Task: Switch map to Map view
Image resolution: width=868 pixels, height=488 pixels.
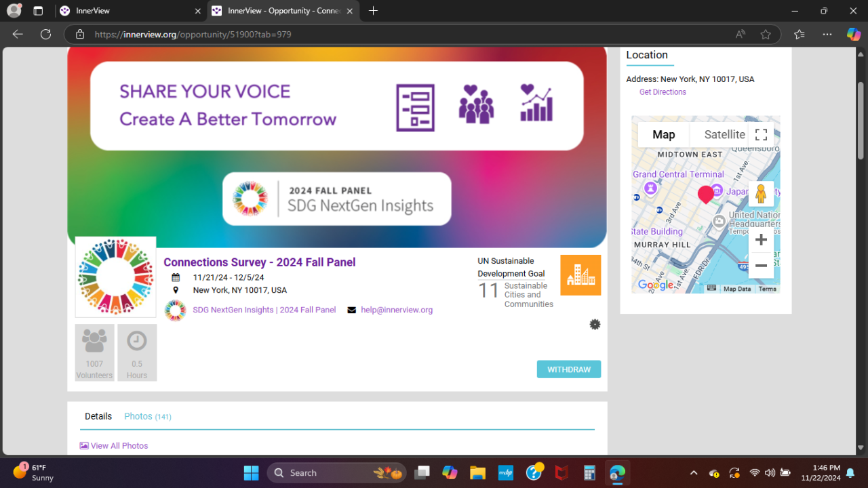Action: [x=664, y=135]
